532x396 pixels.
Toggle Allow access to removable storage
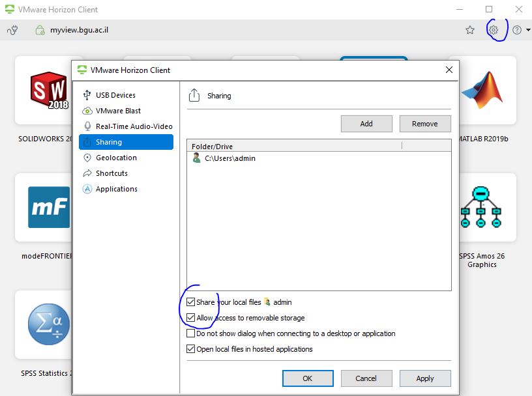pyautogui.click(x=190, y=317)
